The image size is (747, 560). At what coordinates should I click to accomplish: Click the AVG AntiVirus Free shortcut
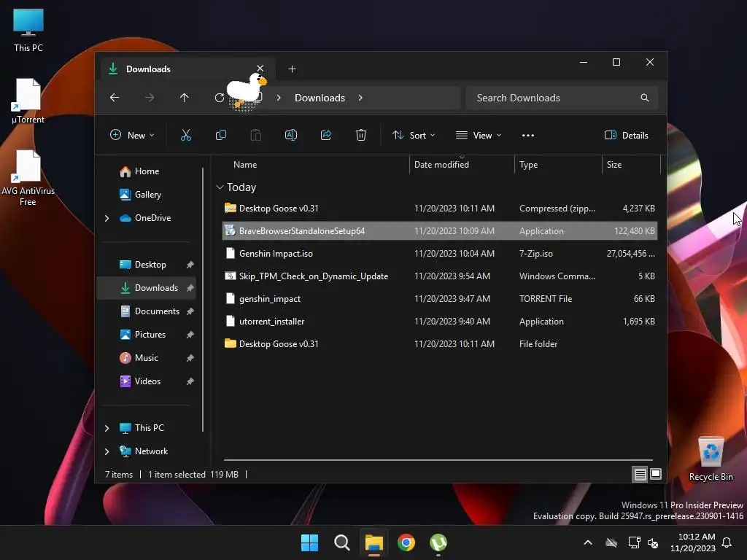pos(28,178)
